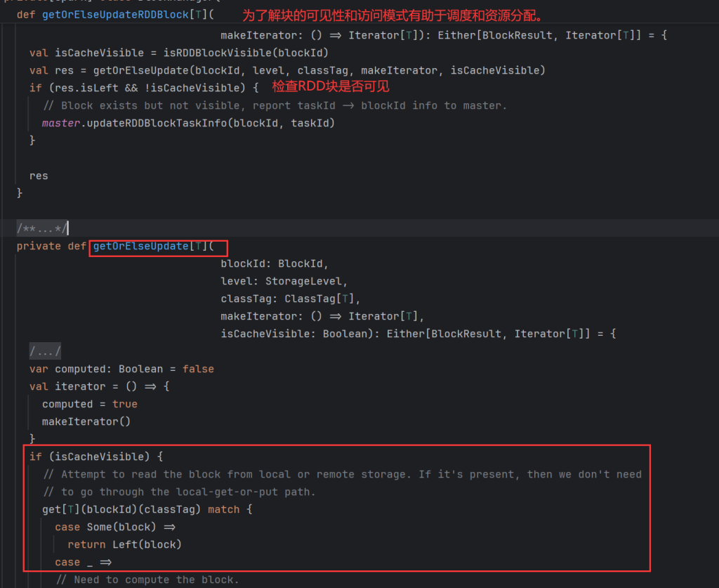Click the get[T](blockId)(classTag) match expression
719x588 pixels.
[x=140, y=509]
